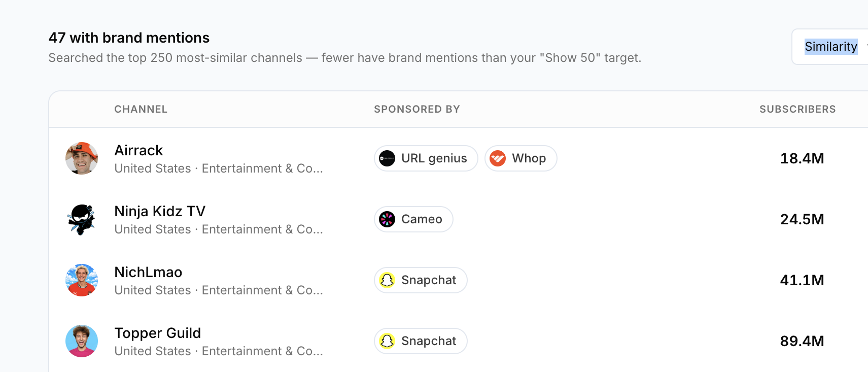Click the CHANNEL column header
This screenshot has height=372, width=868.
141,109
